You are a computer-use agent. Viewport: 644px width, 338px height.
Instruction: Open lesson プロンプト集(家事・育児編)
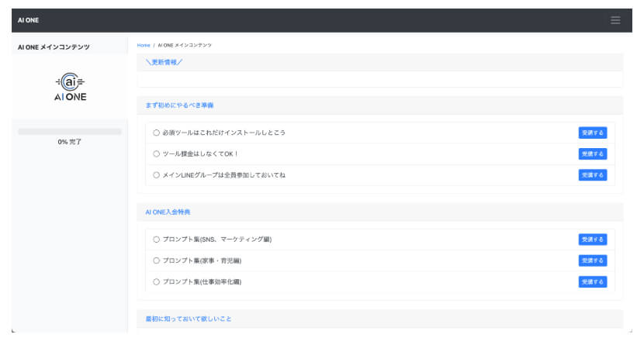tap(202, 260)
